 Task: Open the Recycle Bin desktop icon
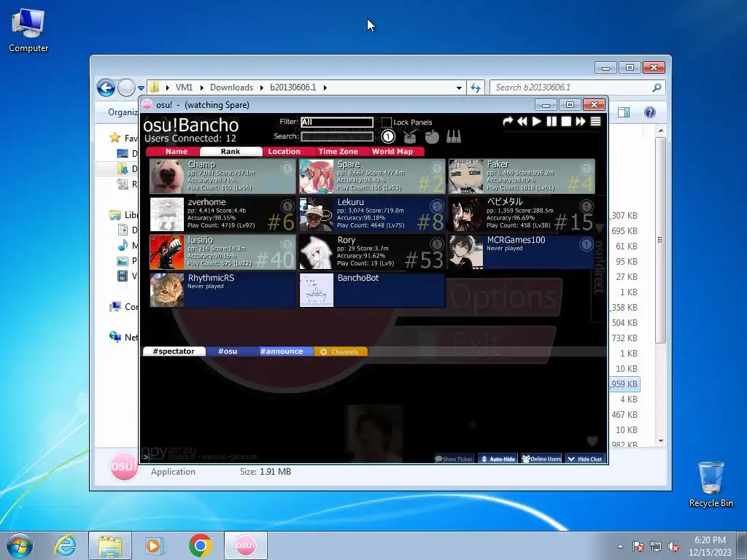point(711,484)
